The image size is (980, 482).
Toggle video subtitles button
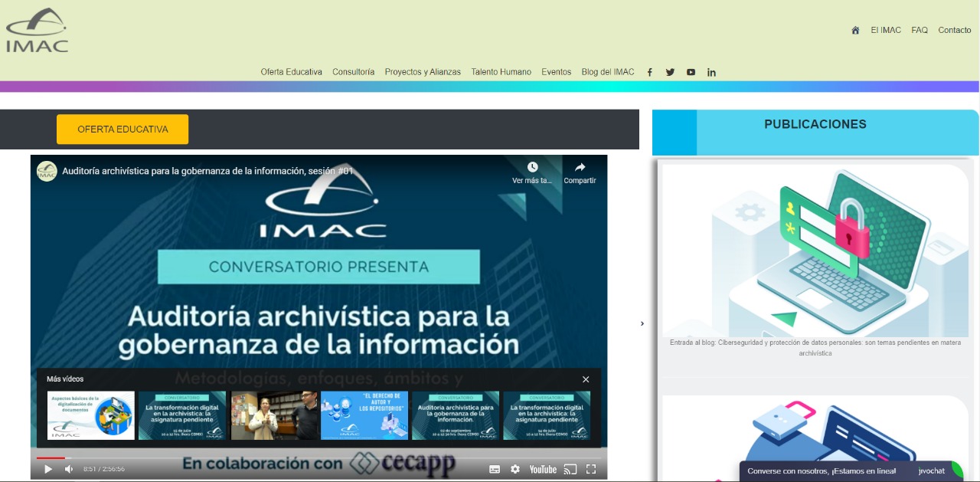click(495, 469)
